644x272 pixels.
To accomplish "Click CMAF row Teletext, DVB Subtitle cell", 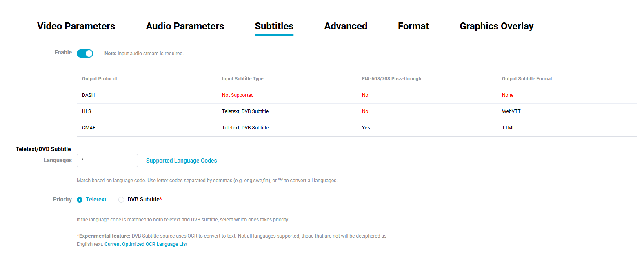I will tap(245, 128).
